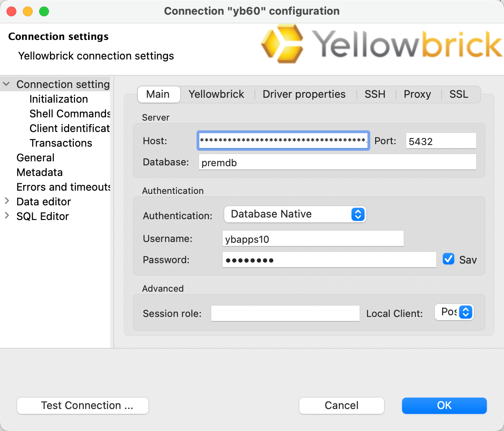Image resolution: width=504 pixels, height=431 pixels.
Task: Collapse the Connection settings tree node
Action: 6,84
